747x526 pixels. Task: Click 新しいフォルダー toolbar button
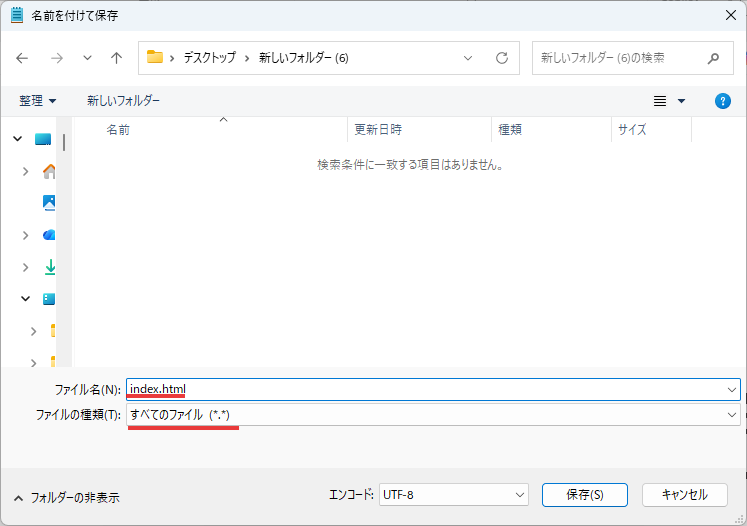pyautogui.click(x=123, y=101)
